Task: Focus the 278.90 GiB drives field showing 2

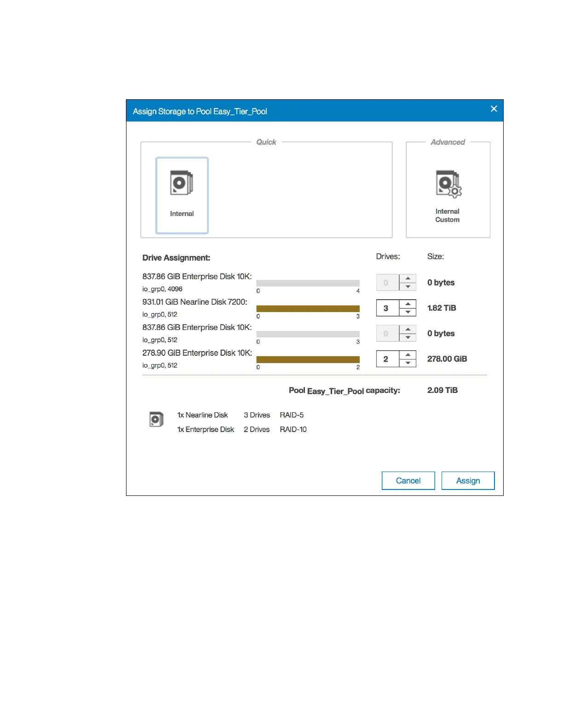Action: (x=387, y=359)
